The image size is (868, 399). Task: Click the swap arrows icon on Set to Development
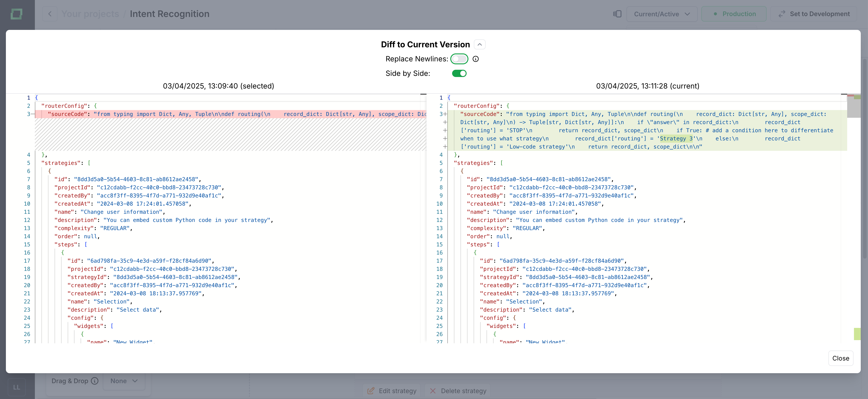click(x=782, y=14)
